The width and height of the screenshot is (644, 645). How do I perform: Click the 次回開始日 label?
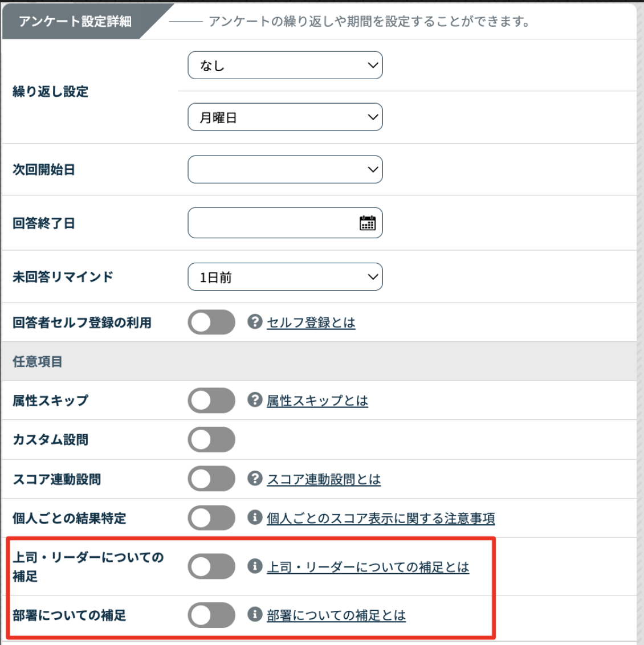[44, 169]
